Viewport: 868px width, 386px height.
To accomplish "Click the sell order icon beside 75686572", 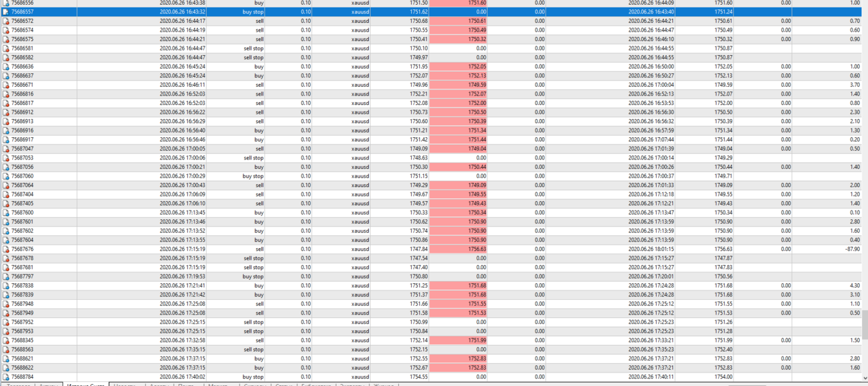I will click(x=5, y=21).
